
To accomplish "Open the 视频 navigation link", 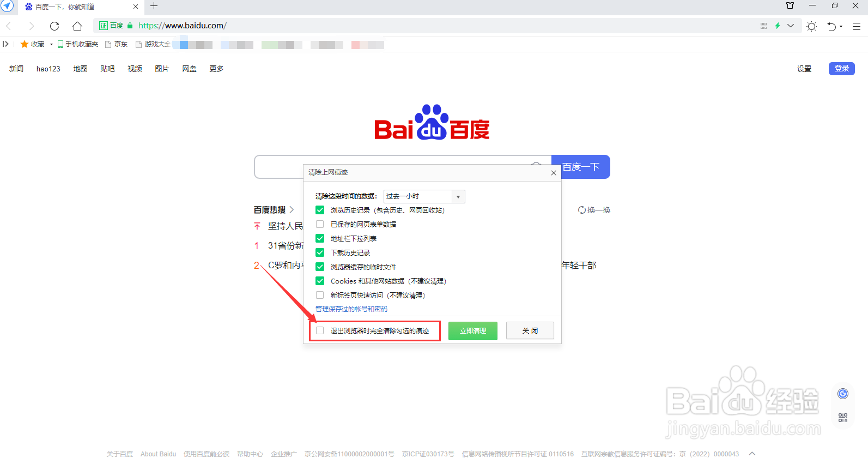I will [135, 69].
